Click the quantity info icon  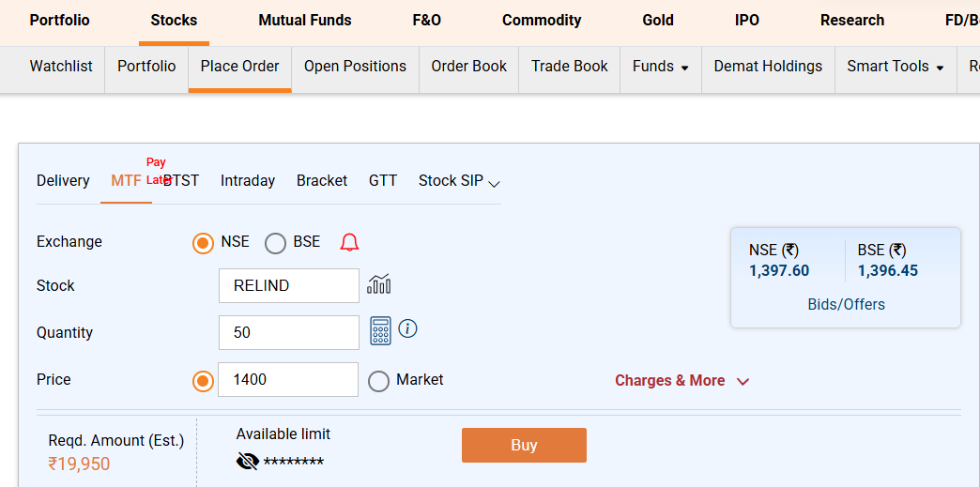(x=407, y=328)
